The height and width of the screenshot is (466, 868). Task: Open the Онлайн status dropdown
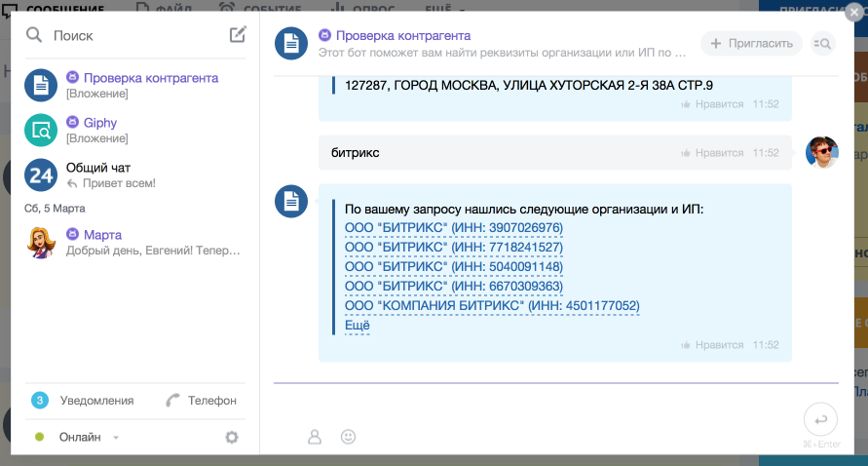point(89,437)
